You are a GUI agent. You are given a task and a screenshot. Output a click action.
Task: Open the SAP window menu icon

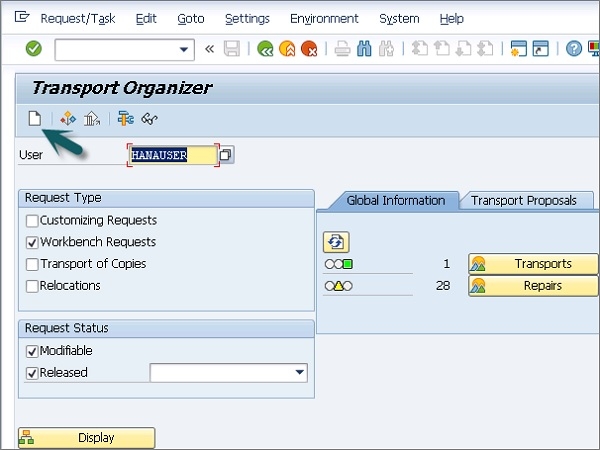[22, 17]
